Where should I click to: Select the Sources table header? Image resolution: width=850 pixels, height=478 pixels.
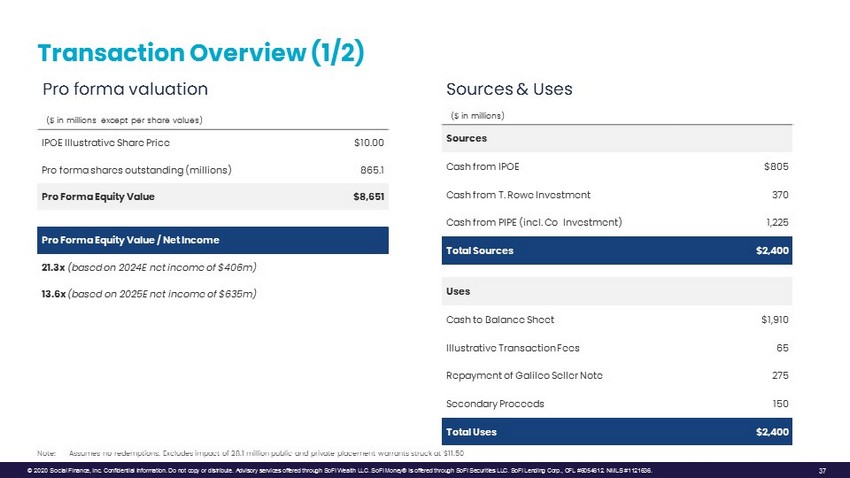(617, 137)
